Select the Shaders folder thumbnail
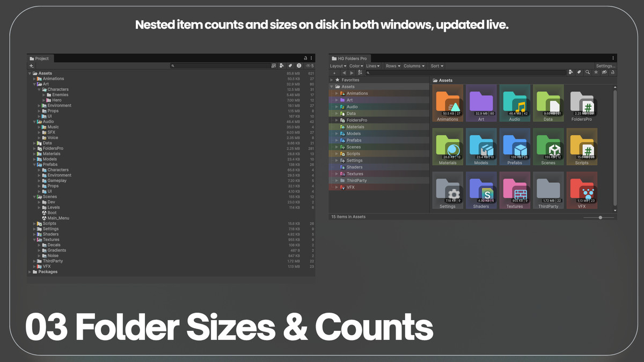Image resolution: width=644 pixels, height=362 pixels. point(481,190)
